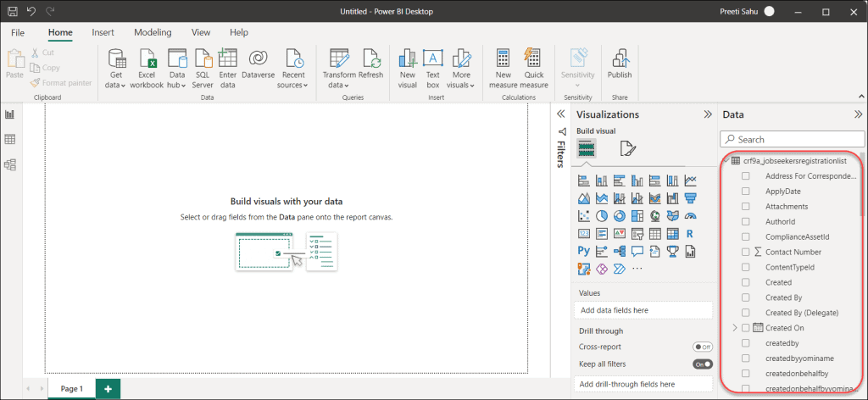Open the SQL Server connector

point(203,69)
